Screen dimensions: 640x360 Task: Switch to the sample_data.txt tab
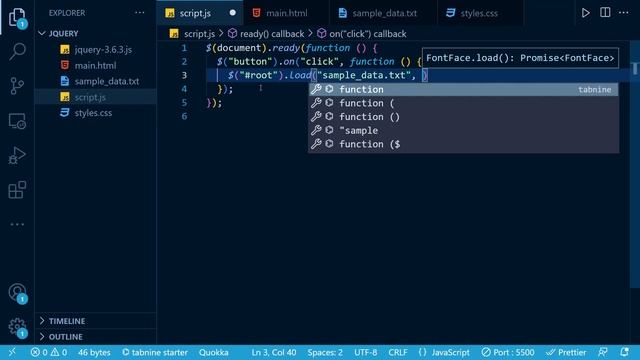[x=384, y=13]
